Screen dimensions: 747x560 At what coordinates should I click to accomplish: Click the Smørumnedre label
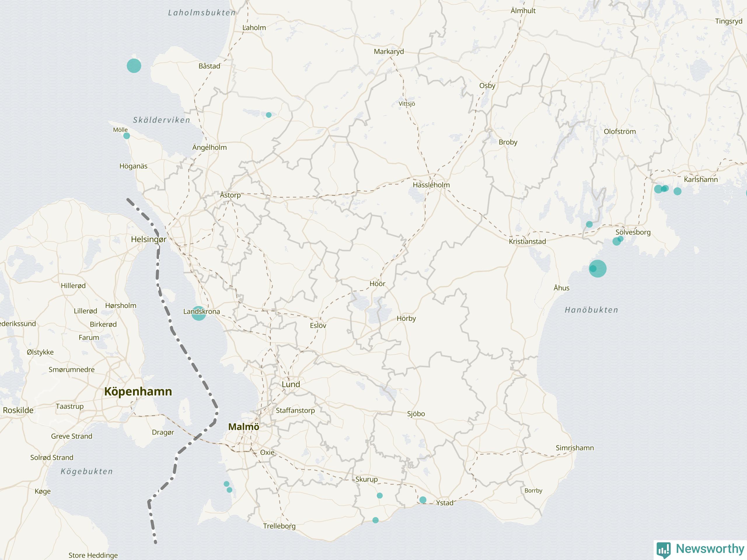[x=71, y=369]
